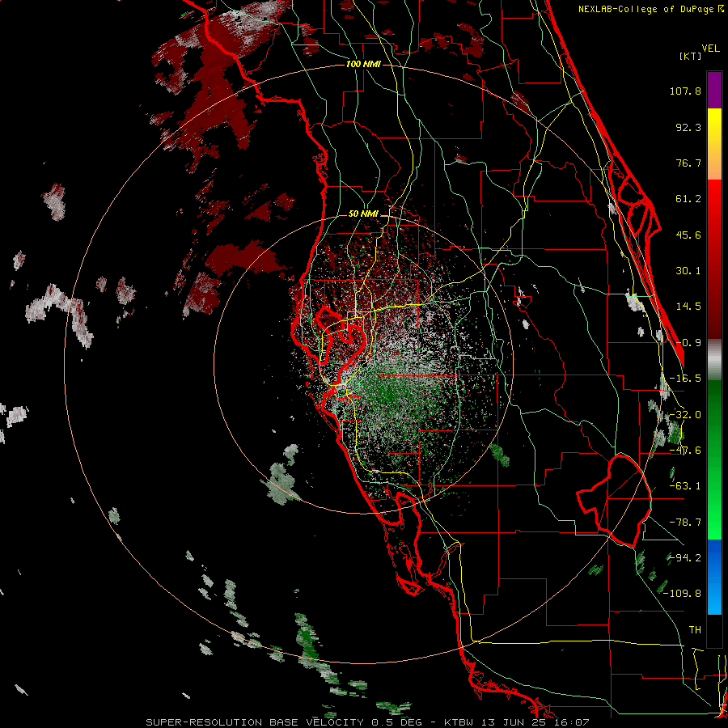Click the -109.8 velocity scale value
The image size is (728, 728).
click(683, 594)
